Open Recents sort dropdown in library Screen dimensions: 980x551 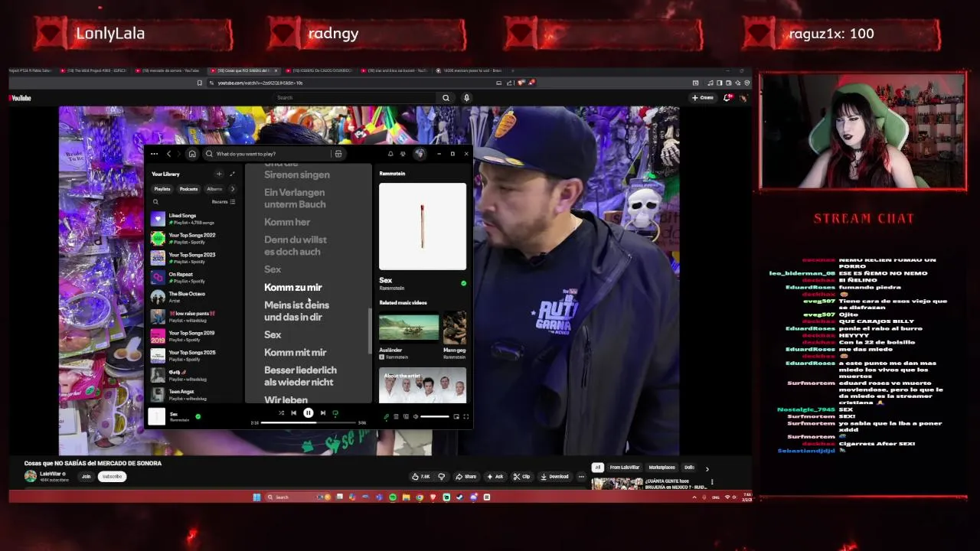[224, 202]
